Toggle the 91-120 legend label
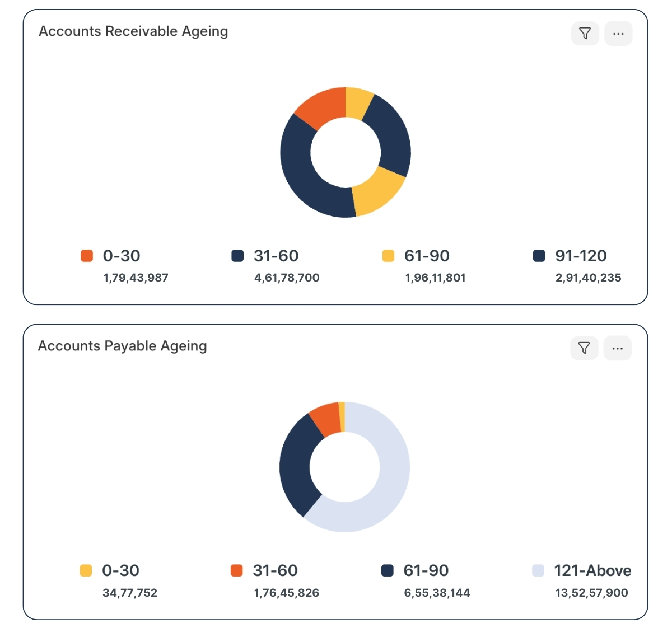Screen dimensions: 672x628 [581, 256]
